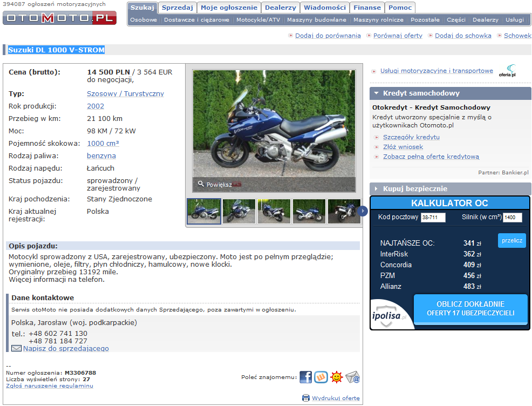The width and height of the screenshot is (532, 406).
Task: Share the listing on Facebook
Action: [x=305, y=377]
